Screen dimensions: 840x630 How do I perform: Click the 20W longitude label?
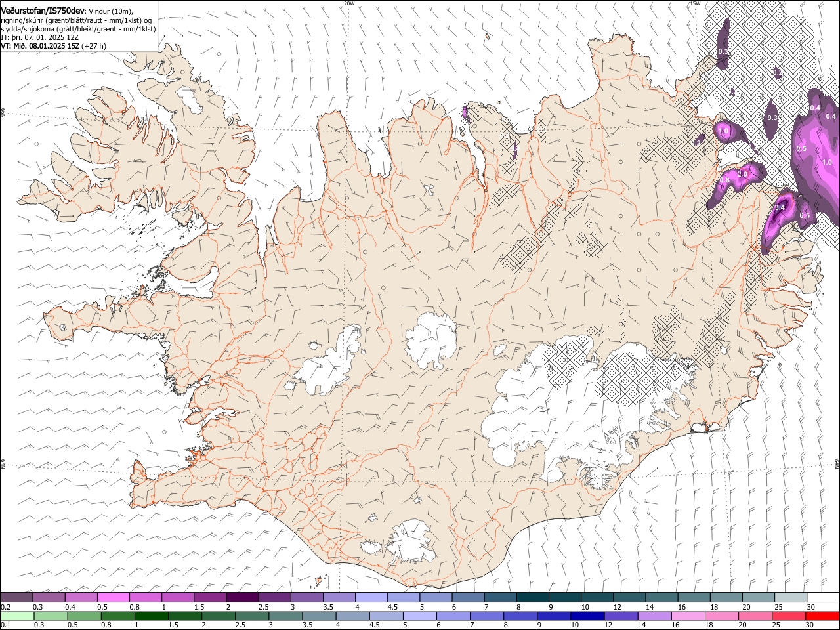(349, 3)
